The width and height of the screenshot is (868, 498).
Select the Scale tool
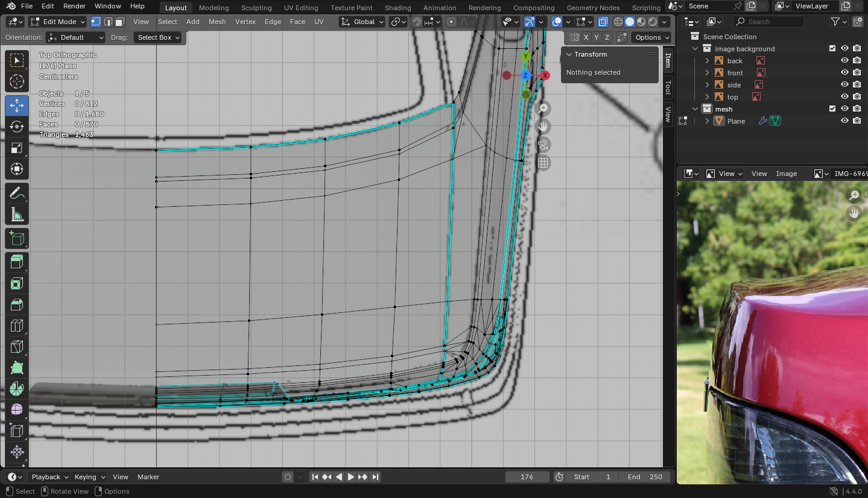pos(17,148)
